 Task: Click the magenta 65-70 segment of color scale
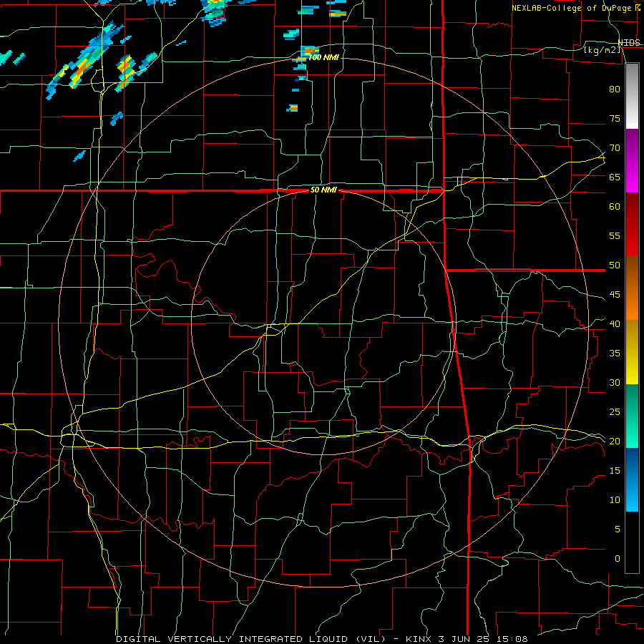point(632,161)
